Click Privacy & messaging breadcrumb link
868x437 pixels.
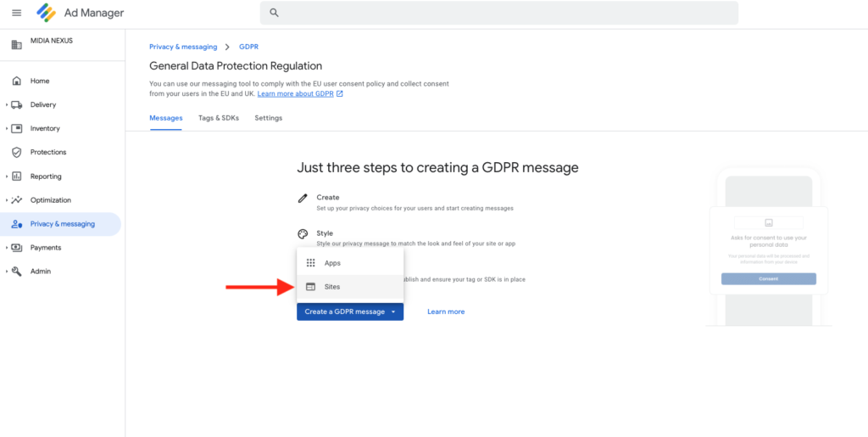click(183, 47)
